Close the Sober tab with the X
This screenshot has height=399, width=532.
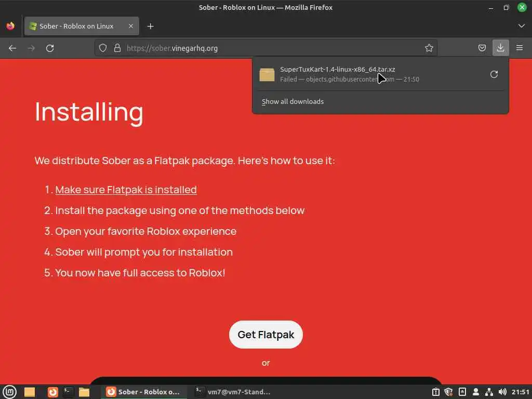[130, 26]
